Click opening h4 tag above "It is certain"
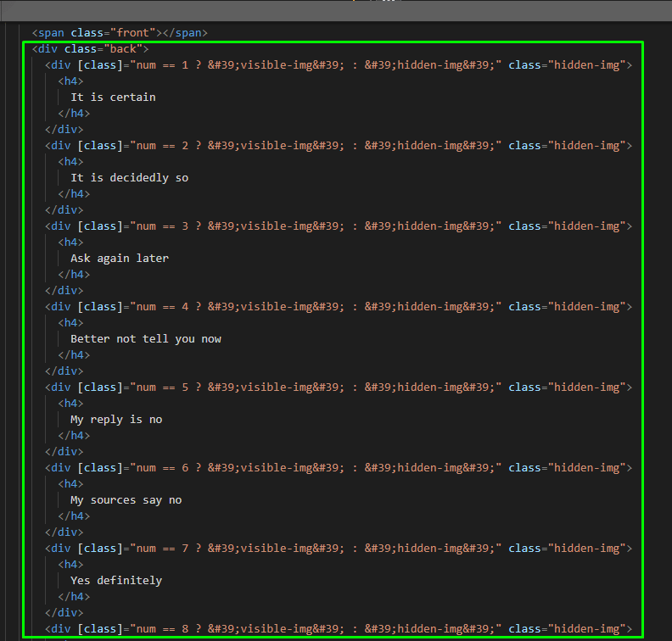This screenshot has width=672, height=641. pyautogui.click(x=70, y=81)
